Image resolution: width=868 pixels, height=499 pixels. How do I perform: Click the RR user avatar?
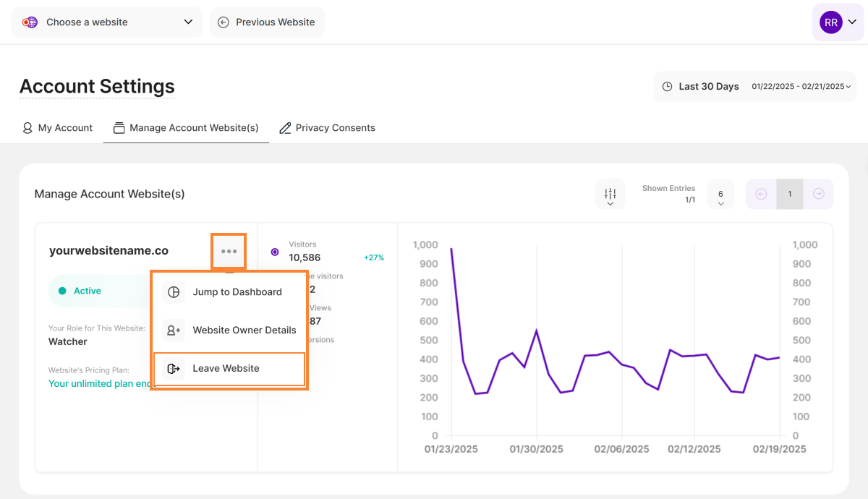point(830,22)
